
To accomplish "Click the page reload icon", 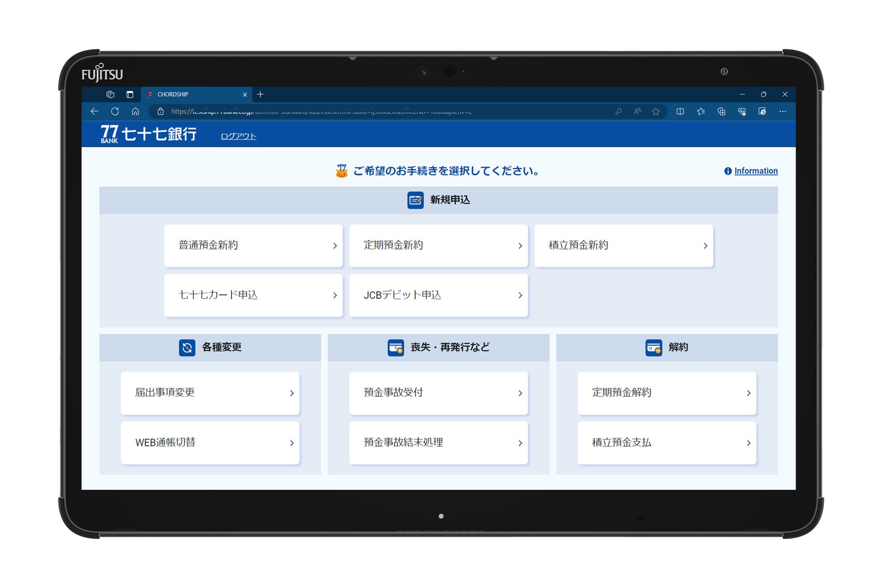I will click(x=115, y=111).
